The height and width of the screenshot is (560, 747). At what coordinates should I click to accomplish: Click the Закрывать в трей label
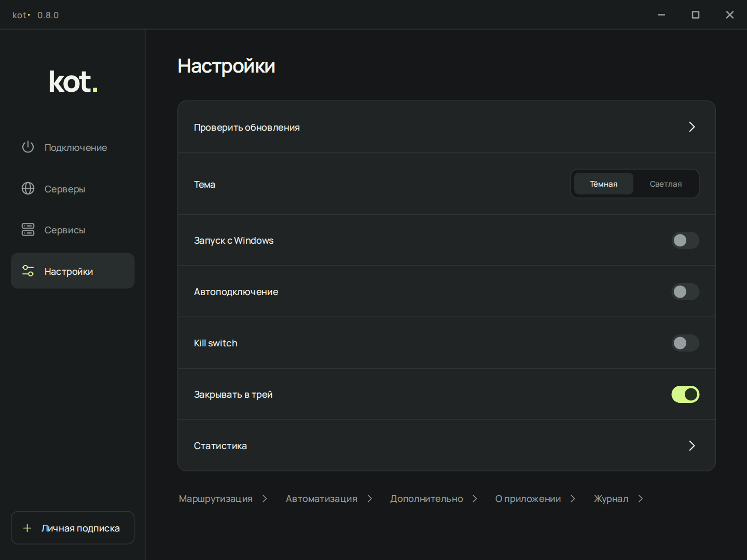point(233,394)
